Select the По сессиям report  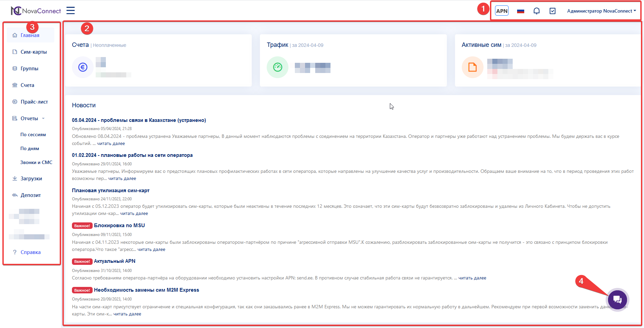point(33,135)
